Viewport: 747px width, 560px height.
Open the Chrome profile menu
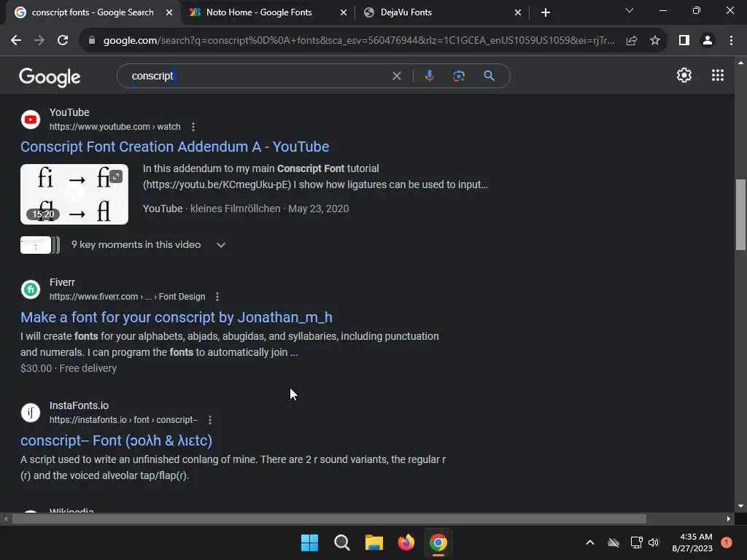pos(708,41)
